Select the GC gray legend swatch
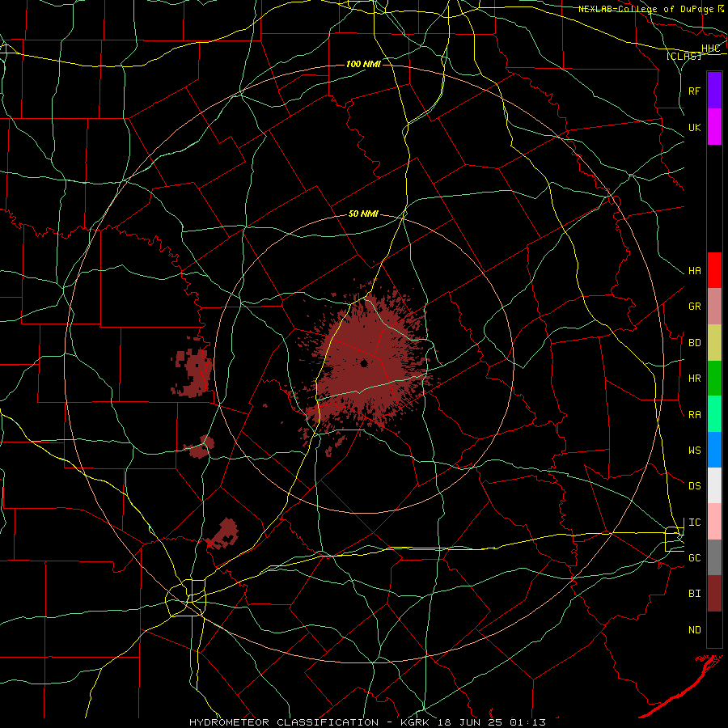Screen dimensions: 728x728 pos(714,557)
